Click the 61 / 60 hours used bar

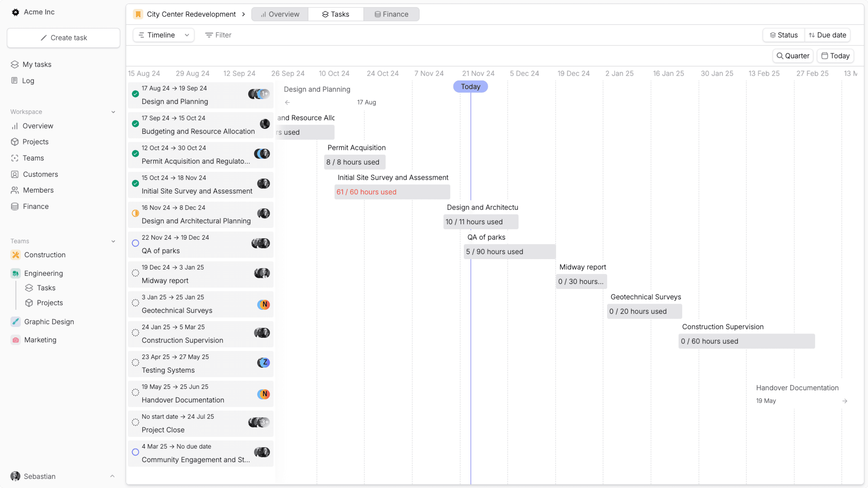pyautogui.click(x=392, y=192)
